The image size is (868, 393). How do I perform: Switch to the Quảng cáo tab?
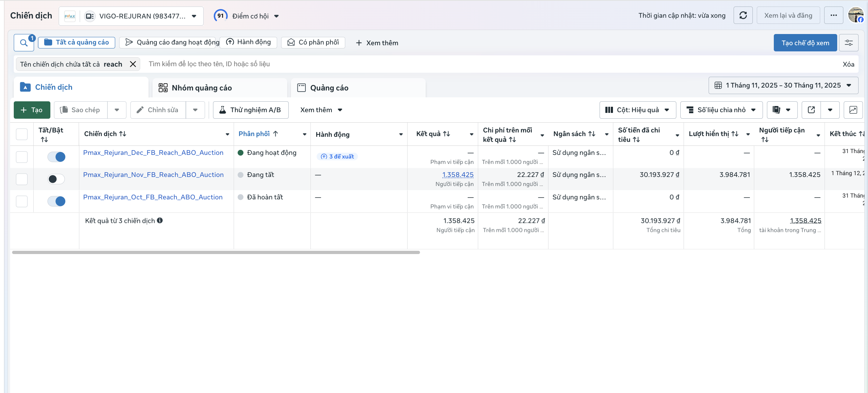(x=329, y=88)
